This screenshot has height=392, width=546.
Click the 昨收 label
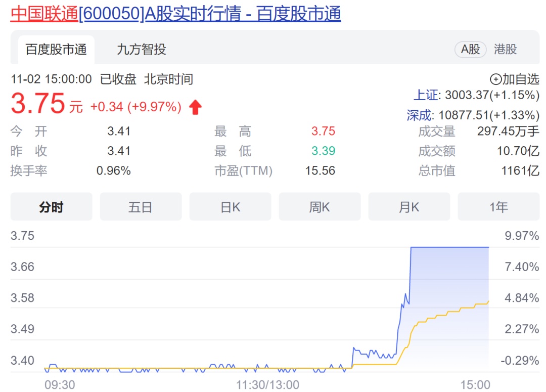click(28, 151)
